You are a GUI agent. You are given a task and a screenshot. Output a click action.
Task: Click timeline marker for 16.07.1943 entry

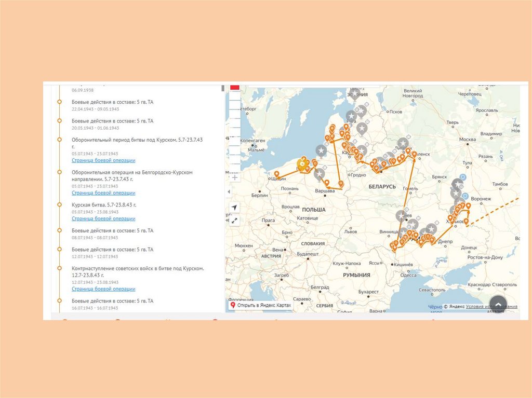[59, 300]
